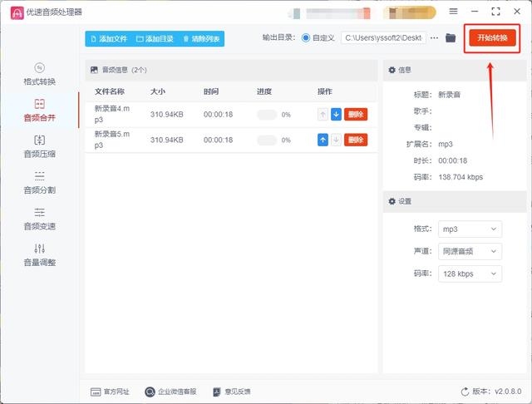Click the 时长 value 00:00:18 in info
Image resolution: width=532 pixels, height=404 pixels.
pos(452,160)
